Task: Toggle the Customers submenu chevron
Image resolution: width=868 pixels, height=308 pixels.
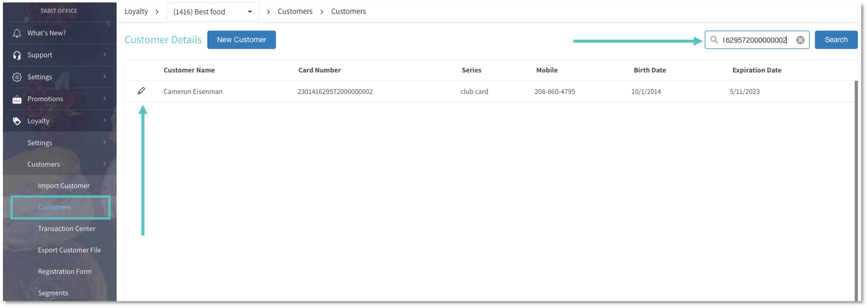Action: click(x=105, y=164)
